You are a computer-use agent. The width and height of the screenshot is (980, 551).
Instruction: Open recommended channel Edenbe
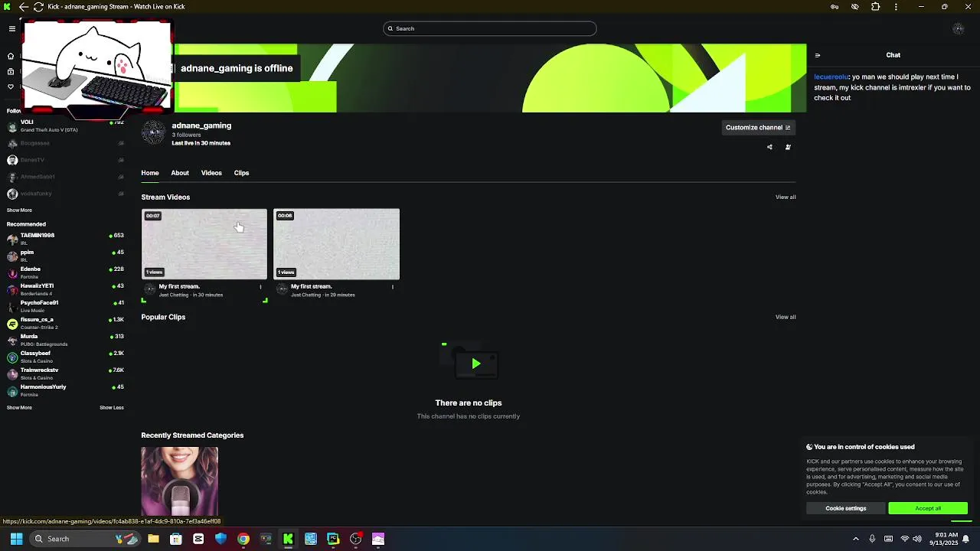point(65,272)
